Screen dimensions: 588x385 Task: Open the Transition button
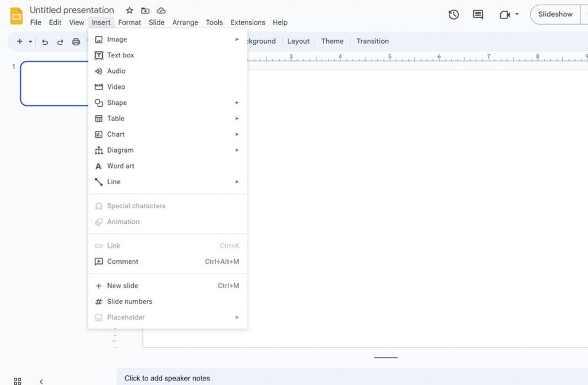click(372, 41)
